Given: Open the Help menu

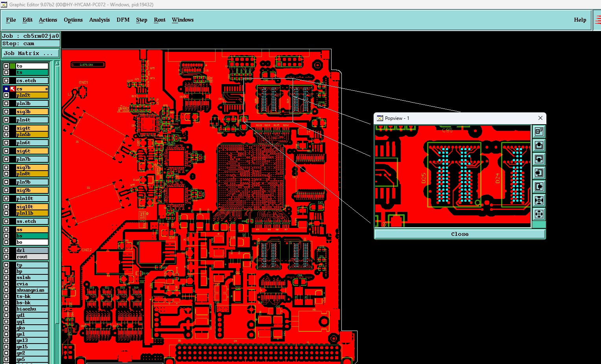Looking at the screenshot, I should pyautogui.click(x=580, y=20).
